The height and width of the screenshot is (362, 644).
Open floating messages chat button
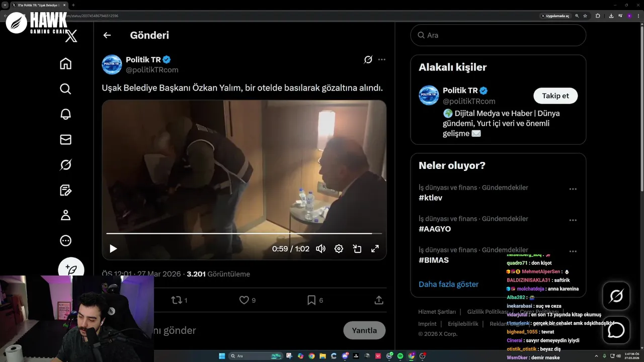616,330
